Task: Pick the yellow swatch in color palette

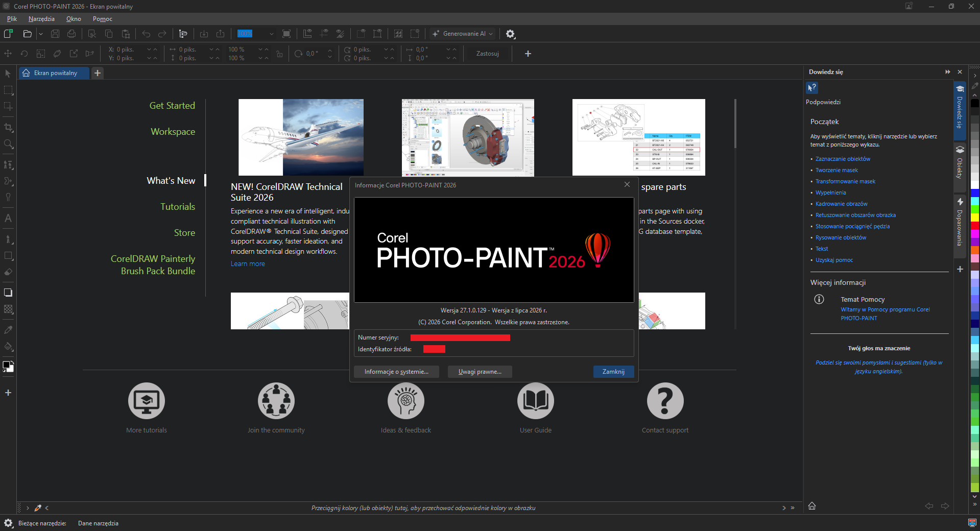Action: click(x=975, y=218)
